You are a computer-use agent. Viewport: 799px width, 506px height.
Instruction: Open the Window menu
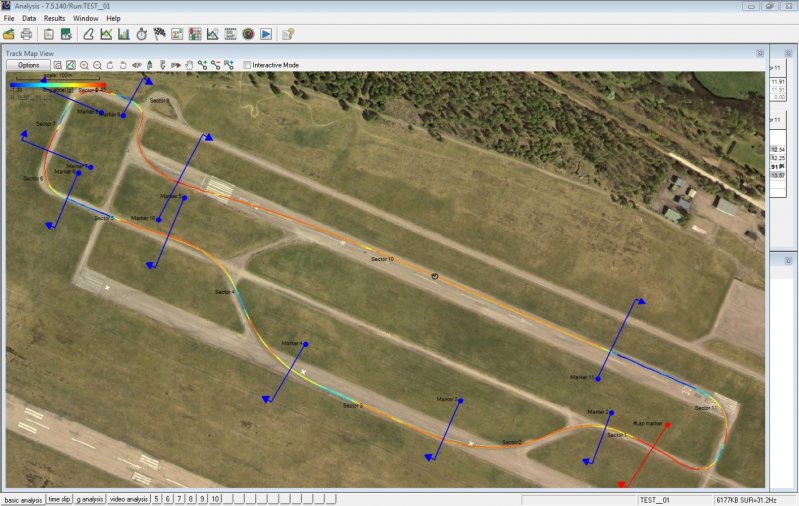point(86,18)
